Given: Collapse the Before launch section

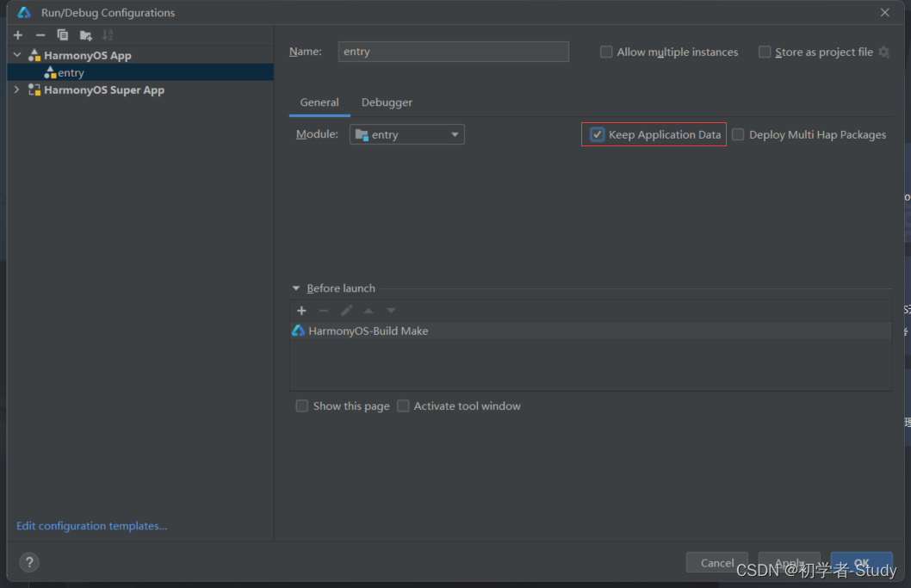Looking at the screenshot, I should click(x=295, y=288).
